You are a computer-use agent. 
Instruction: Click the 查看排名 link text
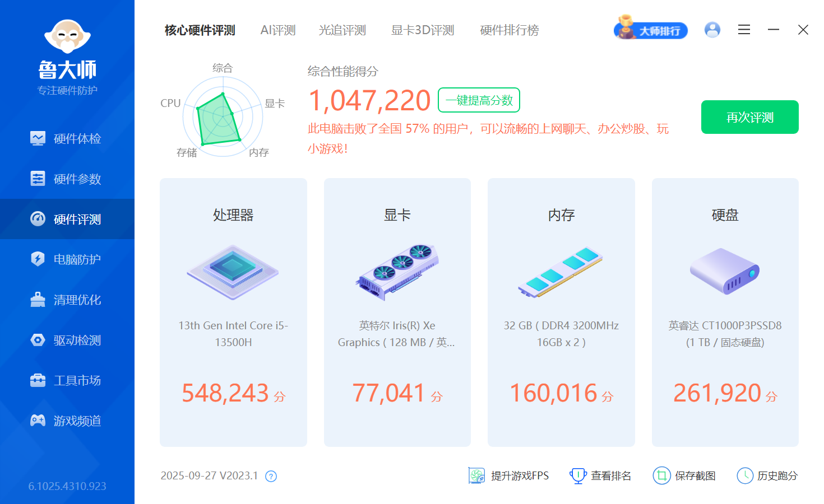[611, 475]
